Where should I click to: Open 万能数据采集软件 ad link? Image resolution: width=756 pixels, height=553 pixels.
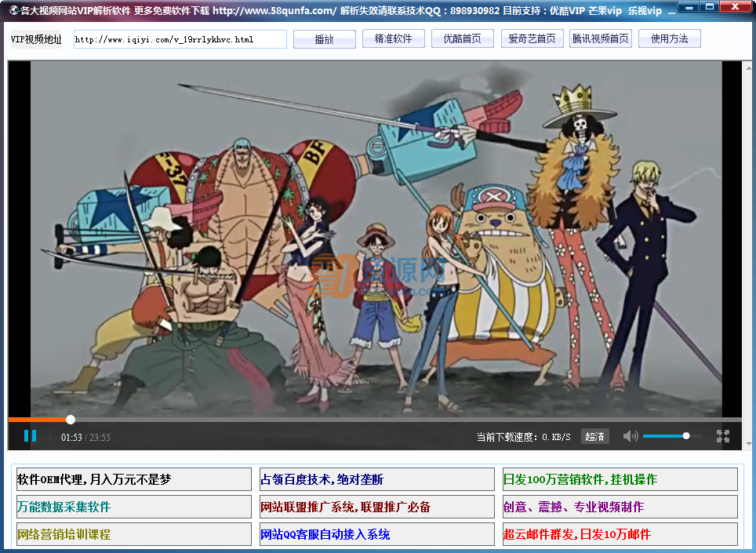(x=134, y=507)
